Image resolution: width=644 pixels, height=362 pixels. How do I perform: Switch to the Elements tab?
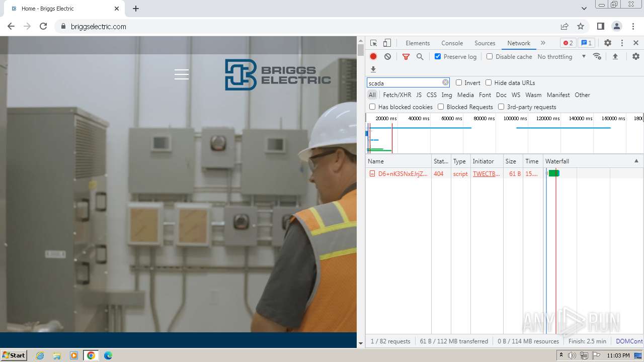coord(418,43)
